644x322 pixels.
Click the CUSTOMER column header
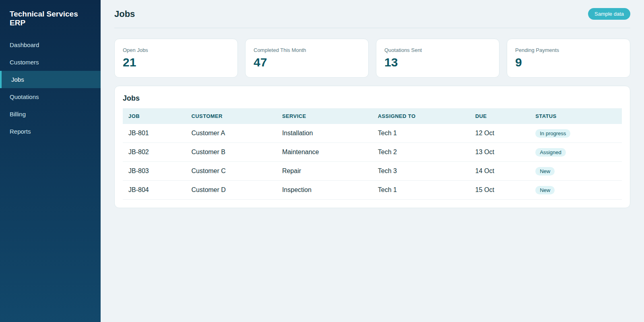point(207,116)
